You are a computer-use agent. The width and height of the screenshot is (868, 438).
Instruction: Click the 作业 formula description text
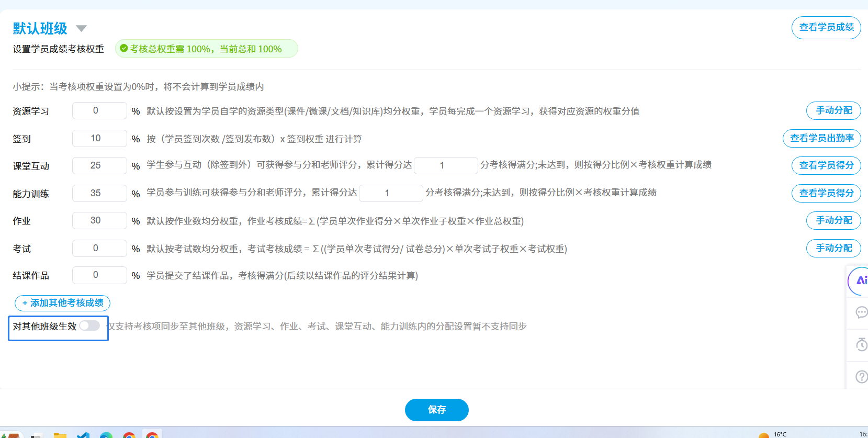[x=335, y=221]
